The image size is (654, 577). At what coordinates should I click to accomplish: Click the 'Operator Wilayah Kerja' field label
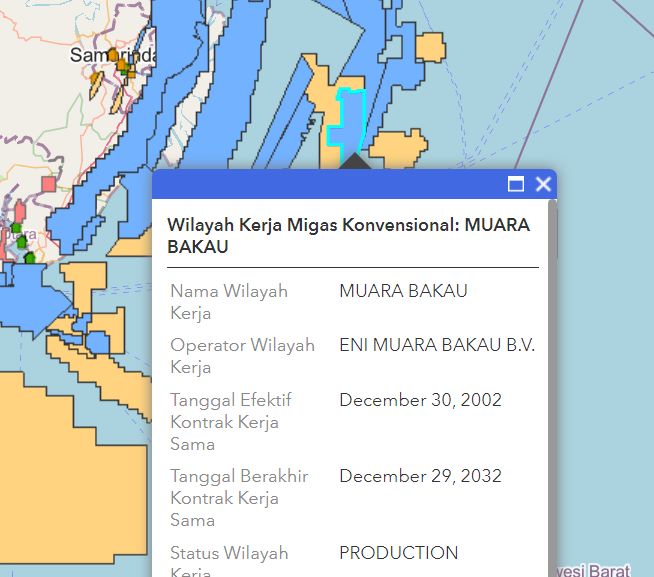242,356
